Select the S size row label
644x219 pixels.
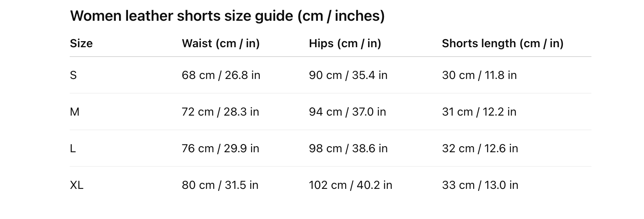(73, 75)
